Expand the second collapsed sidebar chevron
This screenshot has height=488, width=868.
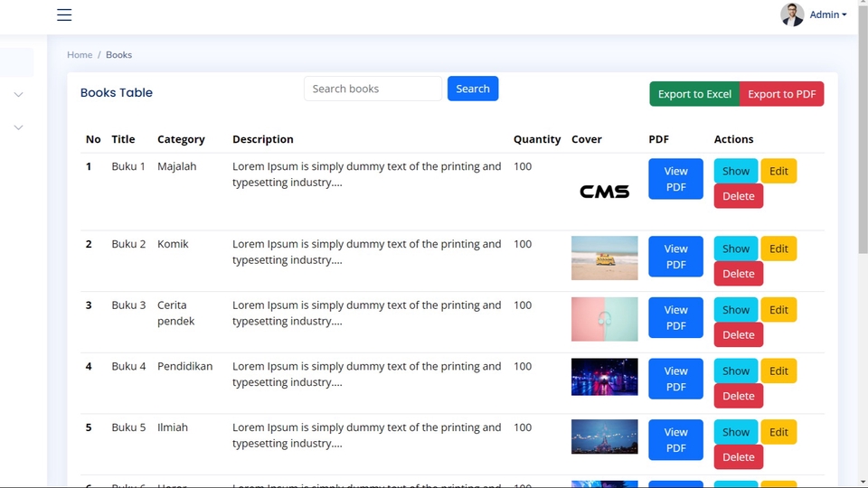click(x=18, y=127)
